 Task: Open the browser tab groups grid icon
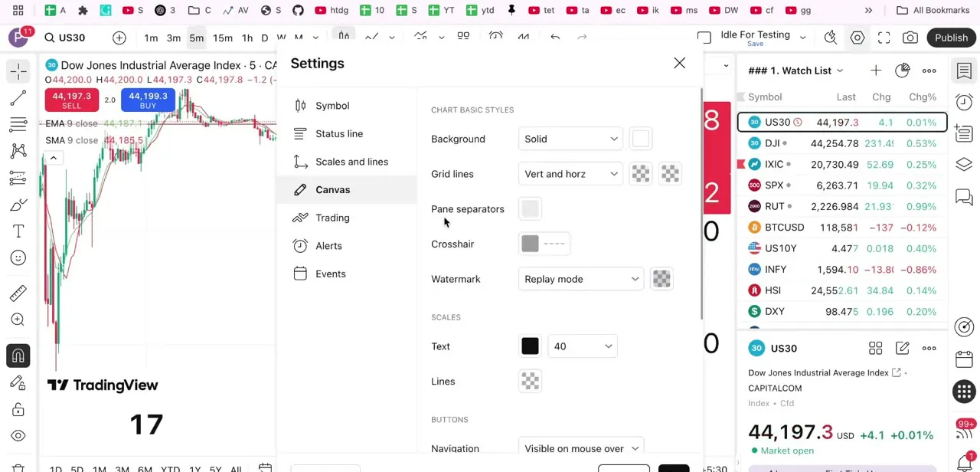(18, 10)
